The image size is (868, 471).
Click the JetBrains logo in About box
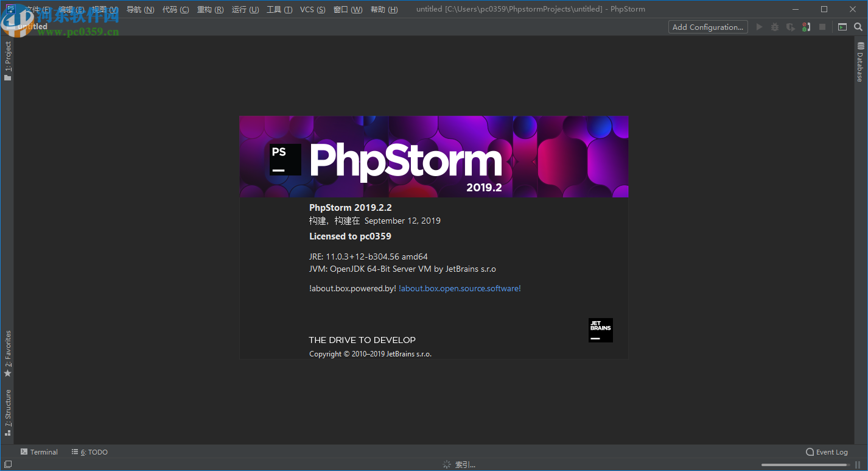coord(601,330)
